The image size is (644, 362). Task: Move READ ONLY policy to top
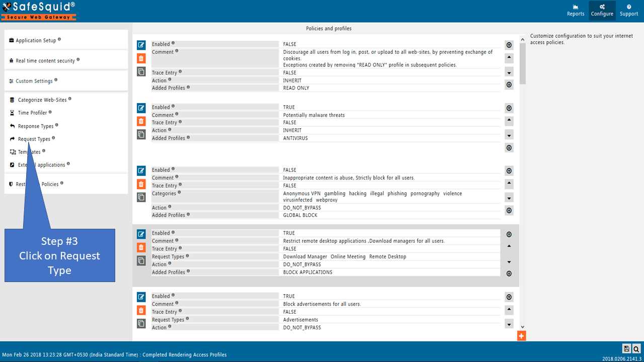(x=509, y=45)
